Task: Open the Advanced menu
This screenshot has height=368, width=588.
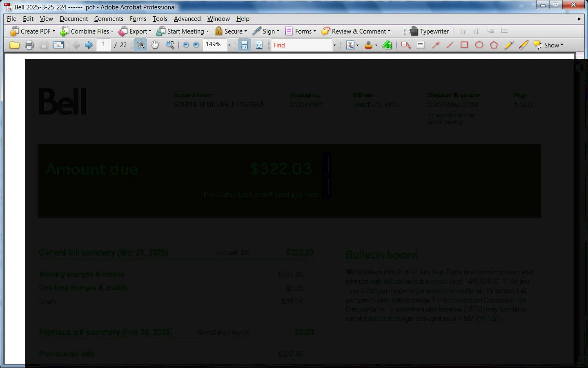Action: tap(187, 19)
